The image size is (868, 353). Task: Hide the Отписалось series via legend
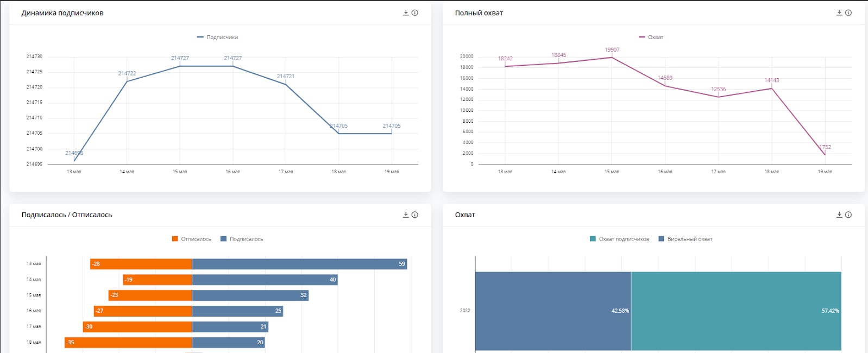point(191,239)
